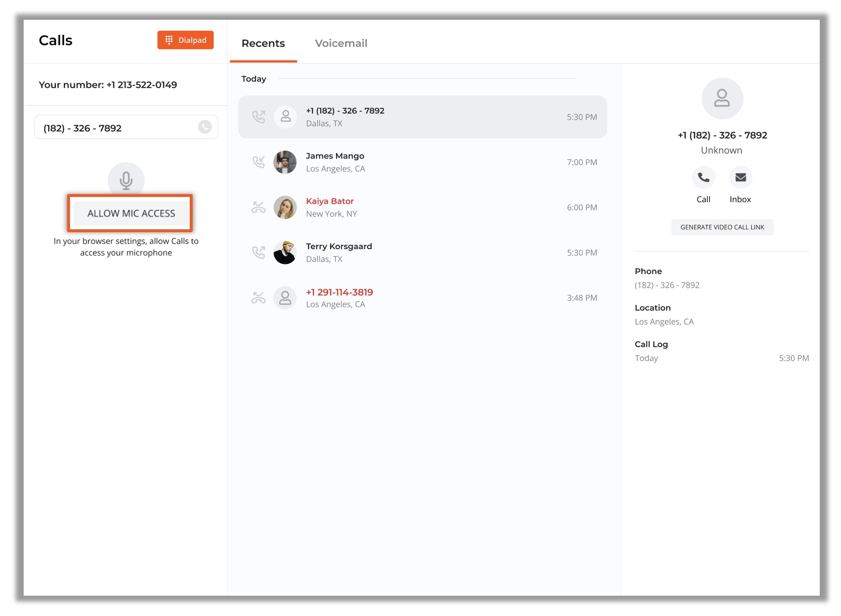
Task: Click the 5:30 PM time in Call Log
Action: [x=794, y=358]
